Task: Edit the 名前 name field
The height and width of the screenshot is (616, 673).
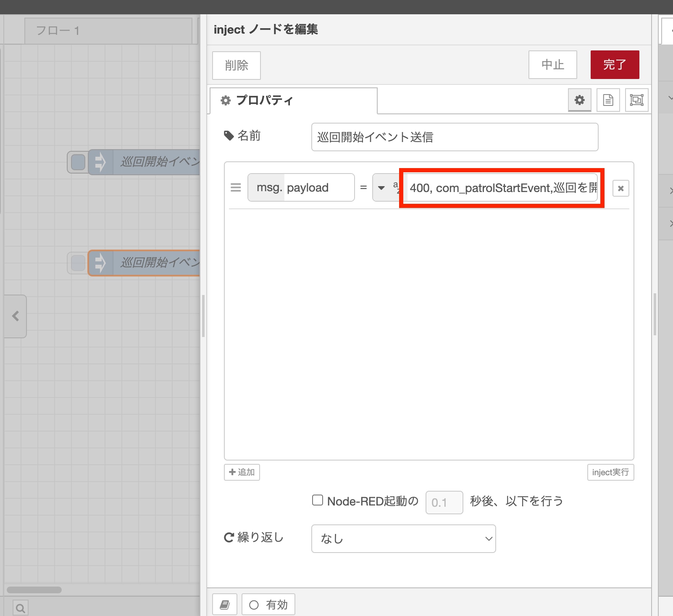Action: click(455, 137)
